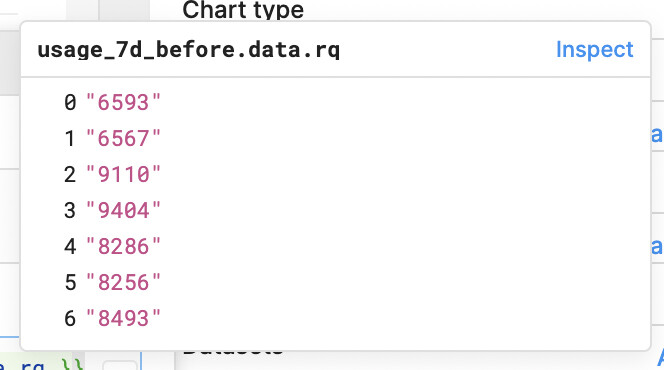Screen dimensions: 664x370
Task: Click the small rounded box beside the code field
Action: (119, 365)
